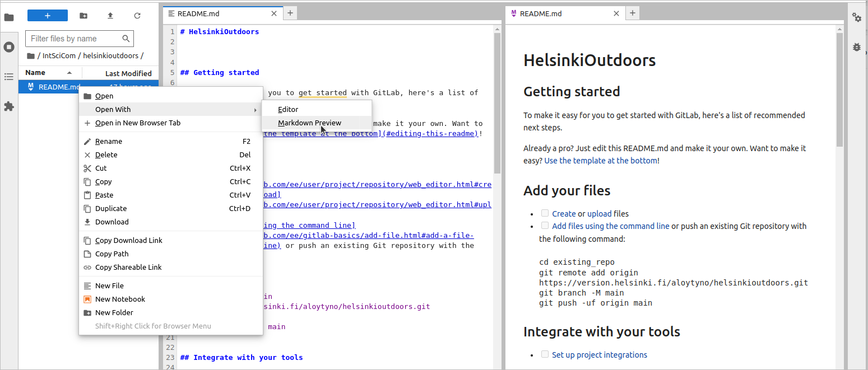Open the Create link in the preview
Screen dimensions: 868x370
point(564,214)
